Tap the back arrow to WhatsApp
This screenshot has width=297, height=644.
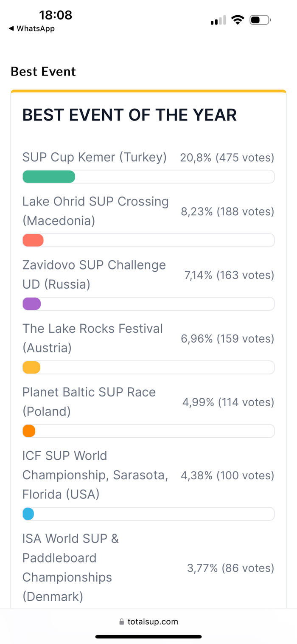(11, 29)
